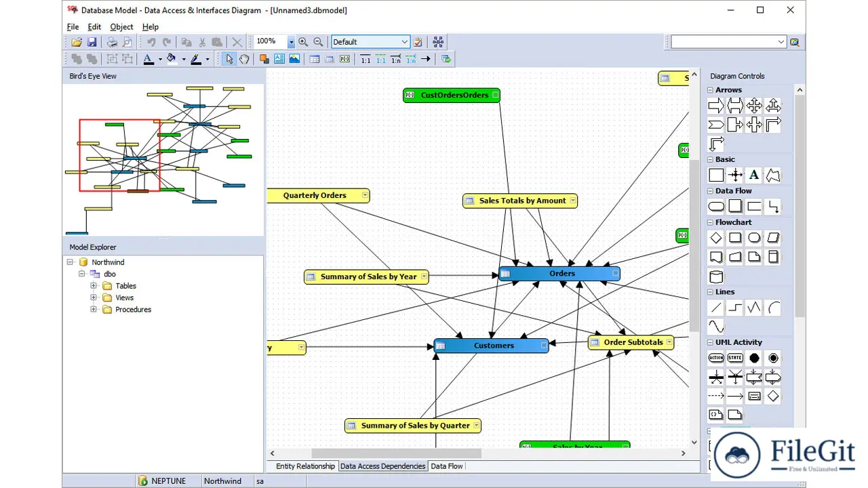Screen dimensions: 868x488
Task: Click the Print icon in the toolbar
Action: point(112,42)
